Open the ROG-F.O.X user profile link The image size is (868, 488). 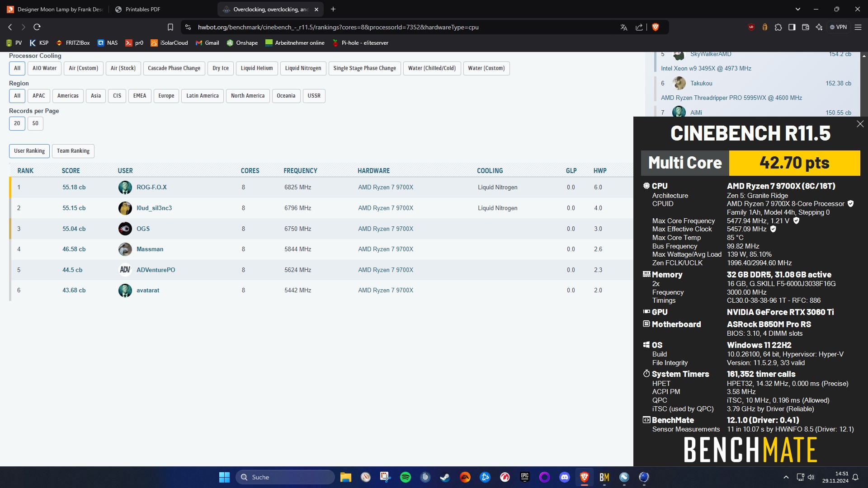point(151,187)
